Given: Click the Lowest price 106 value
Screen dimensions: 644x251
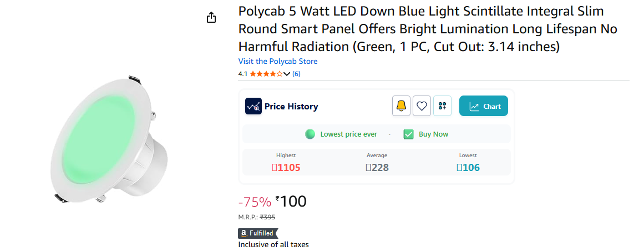Looking at the screenshot, I should pyautogui.click(x=468, y=168).
